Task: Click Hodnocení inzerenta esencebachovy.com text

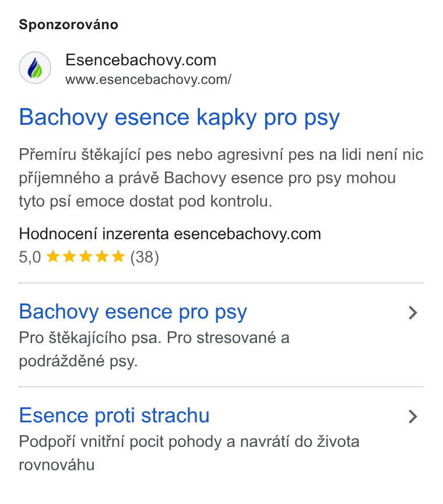Action: coord(170,234)
